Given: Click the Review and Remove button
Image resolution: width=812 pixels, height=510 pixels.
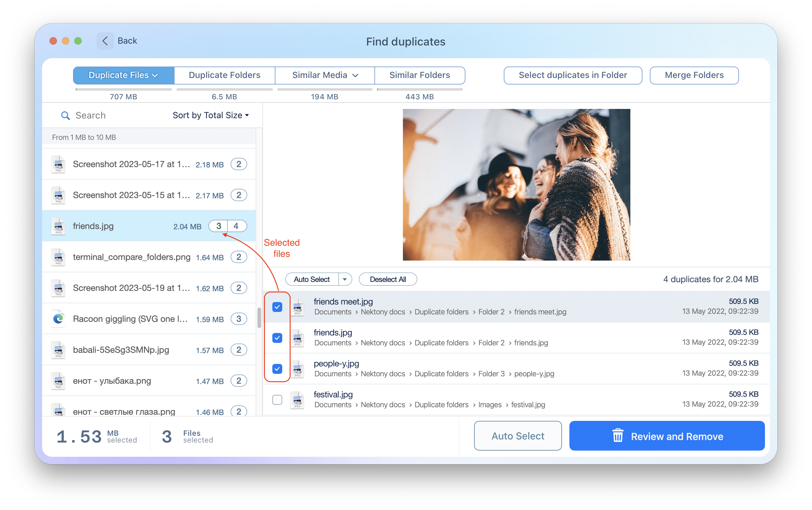Looking at the screenshot, I should [x=667, y=436].
